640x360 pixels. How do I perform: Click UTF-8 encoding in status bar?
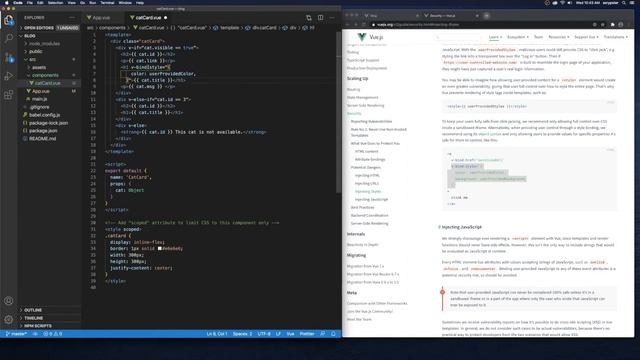coord(264,334)
